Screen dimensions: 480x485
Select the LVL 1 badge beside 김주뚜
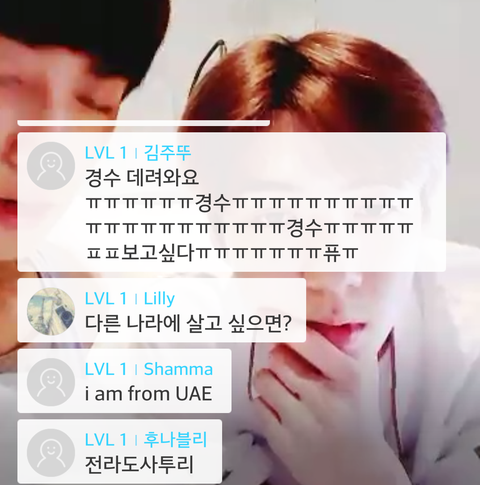coord(106,153)
